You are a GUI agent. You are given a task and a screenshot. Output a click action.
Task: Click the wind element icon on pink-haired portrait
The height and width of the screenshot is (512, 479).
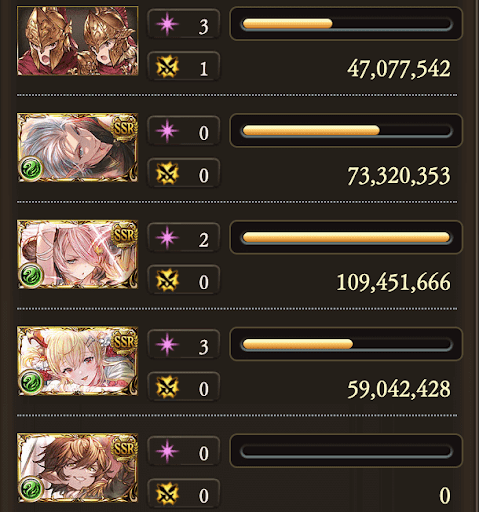(x=31, y=275)
